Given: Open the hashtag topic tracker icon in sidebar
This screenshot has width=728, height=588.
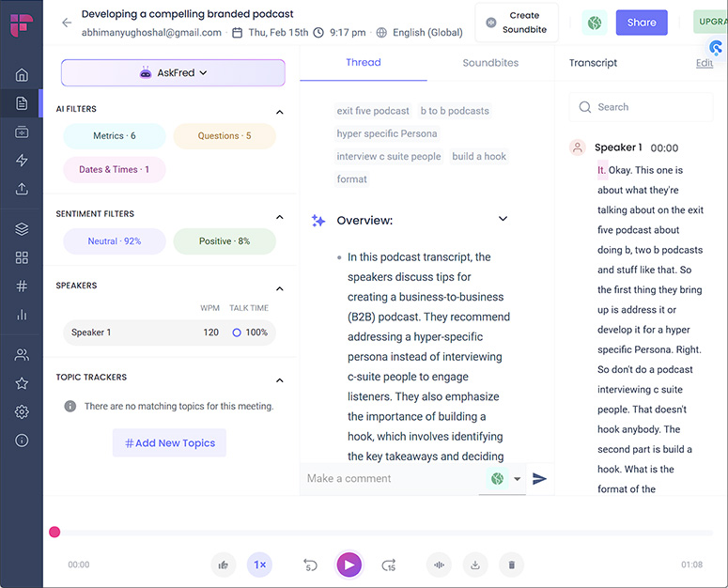Looking at the screenshot, I should 22,286.
